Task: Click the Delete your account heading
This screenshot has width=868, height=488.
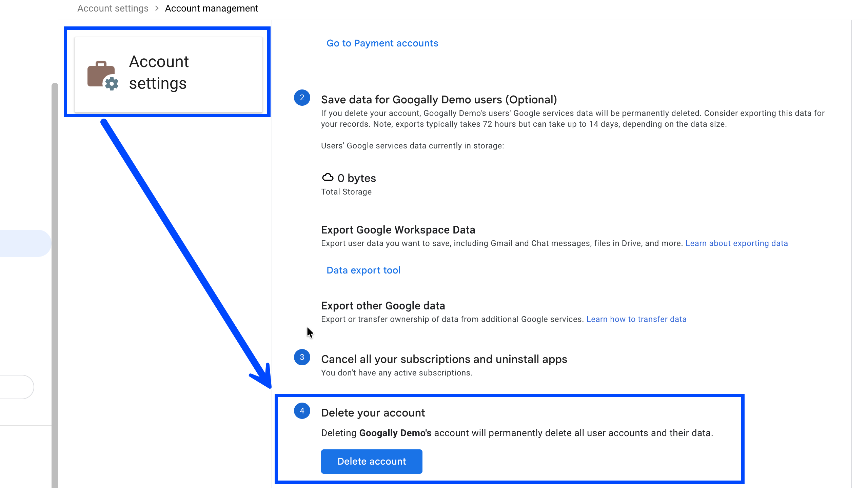Action: pyautogui.click(x=373, y=413)
